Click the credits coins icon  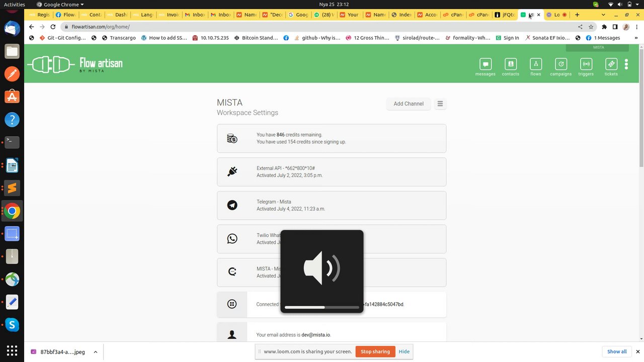click(x=232, y=138)
